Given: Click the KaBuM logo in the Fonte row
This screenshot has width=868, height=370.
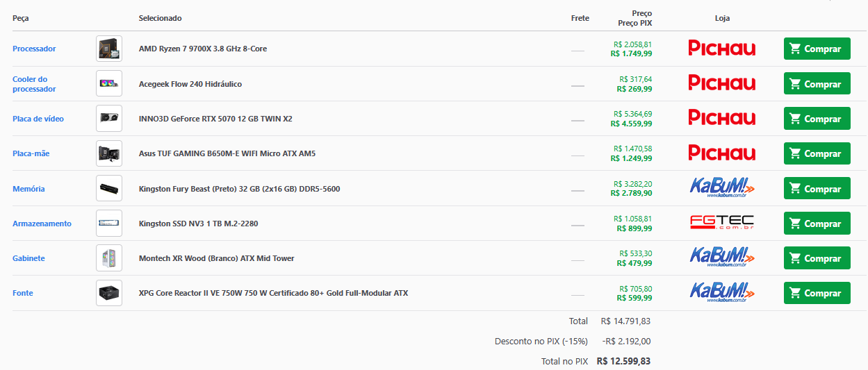Looking at the screenshot, I should 721,292.
